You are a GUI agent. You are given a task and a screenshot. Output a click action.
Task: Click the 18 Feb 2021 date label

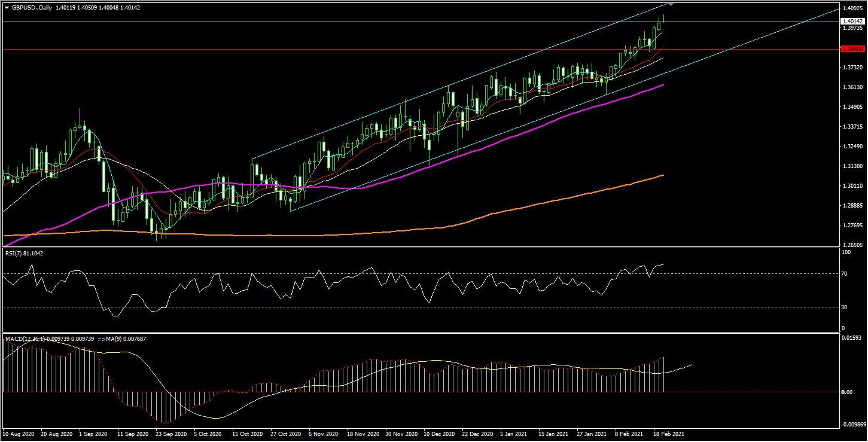668,434
